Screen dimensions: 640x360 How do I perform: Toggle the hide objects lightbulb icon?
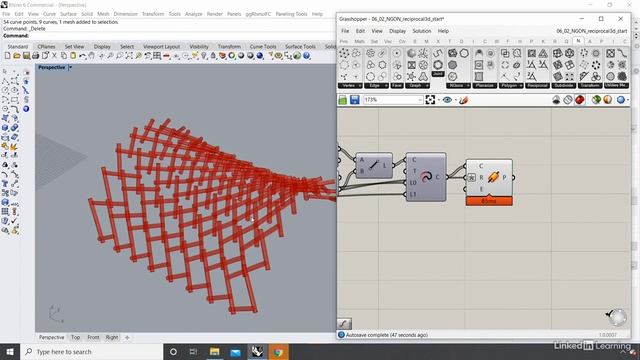[203, 56]
